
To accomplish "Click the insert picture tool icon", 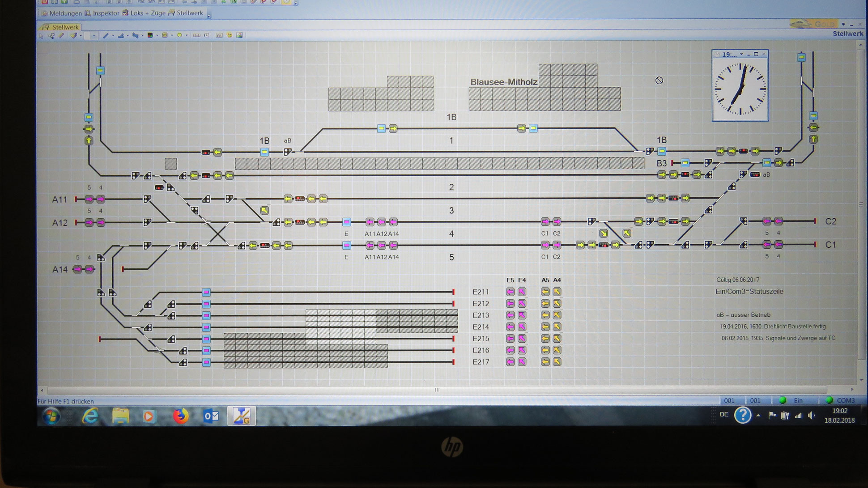I will [x=239, y=35].
